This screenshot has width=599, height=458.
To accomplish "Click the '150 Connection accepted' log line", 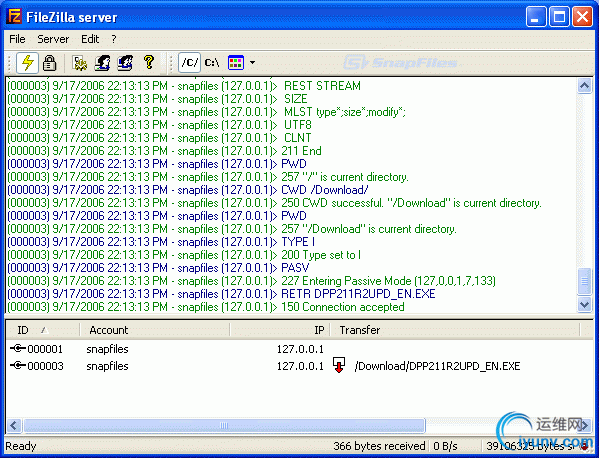I will [x=206, y=307].
